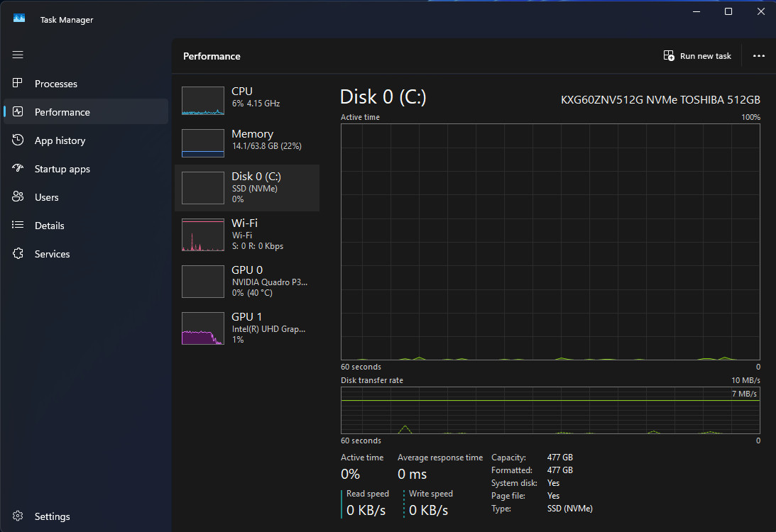Toggle the hamburger navigation menu
Viewport: 776px width, 532px height.
click(x=18, y=55)
